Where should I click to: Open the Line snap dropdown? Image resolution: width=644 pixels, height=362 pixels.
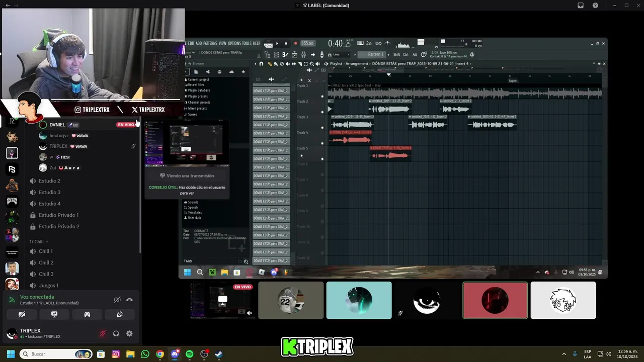(x=342, y=54)
